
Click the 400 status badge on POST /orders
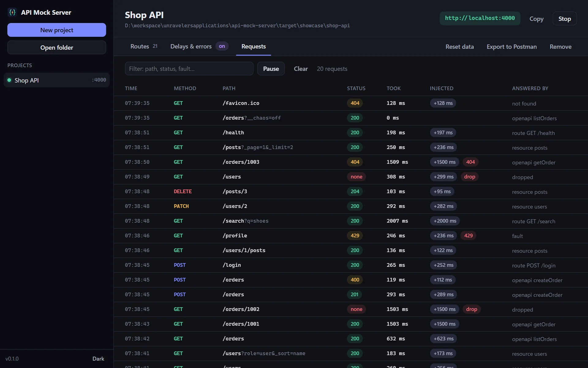(355, 280)
